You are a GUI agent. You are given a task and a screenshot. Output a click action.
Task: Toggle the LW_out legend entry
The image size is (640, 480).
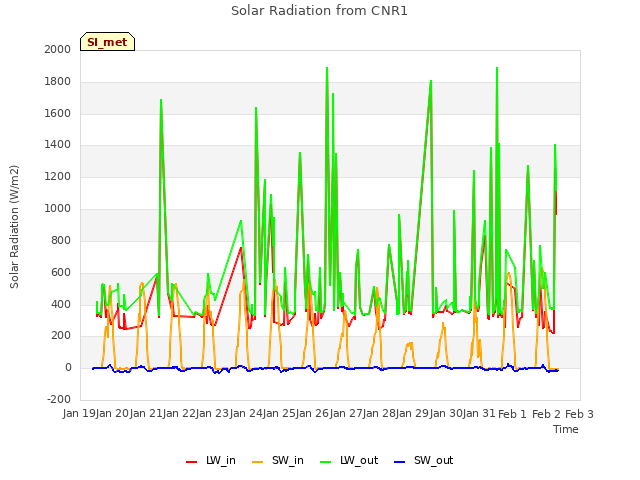[349, 460]
